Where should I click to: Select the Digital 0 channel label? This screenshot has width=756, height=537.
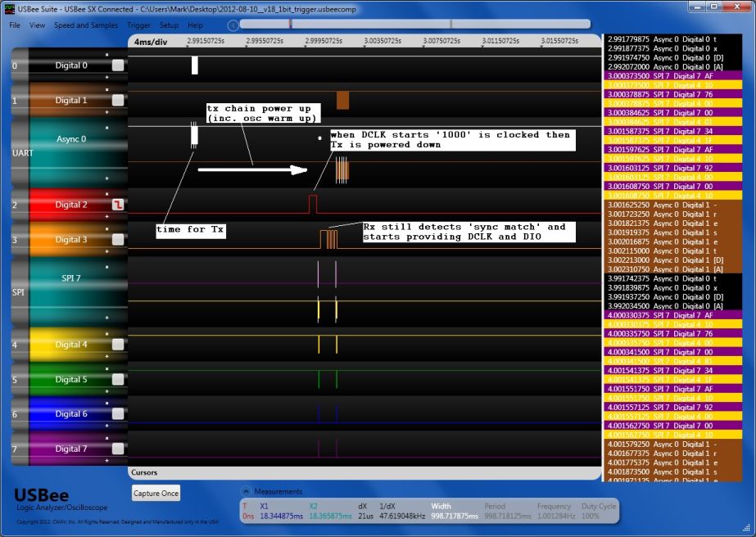(x=71, y=65)
